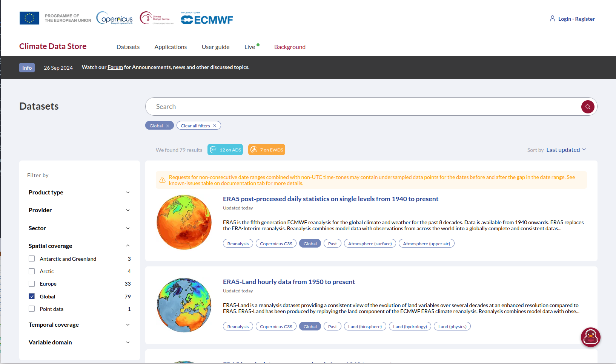This screenshot has width=616, height=364.
Task: Click the Copernicus logo in header
Action: pyautogui.click(x=115, y=18)
